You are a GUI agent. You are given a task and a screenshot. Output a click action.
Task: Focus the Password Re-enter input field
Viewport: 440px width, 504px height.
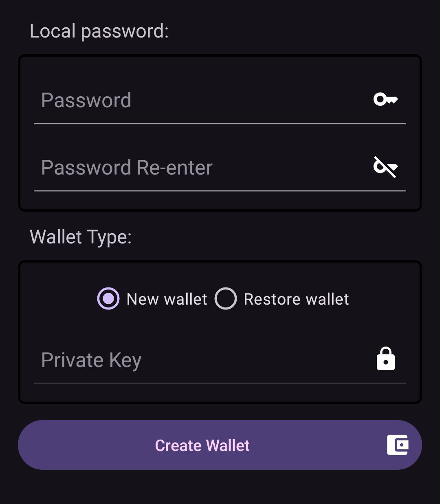point(220,168)
